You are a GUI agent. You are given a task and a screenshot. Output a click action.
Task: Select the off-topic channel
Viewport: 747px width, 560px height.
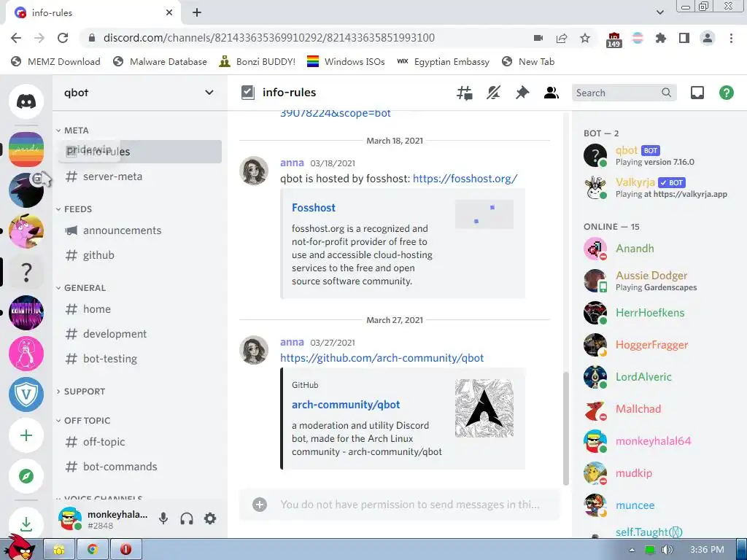(x=140, y=442)
